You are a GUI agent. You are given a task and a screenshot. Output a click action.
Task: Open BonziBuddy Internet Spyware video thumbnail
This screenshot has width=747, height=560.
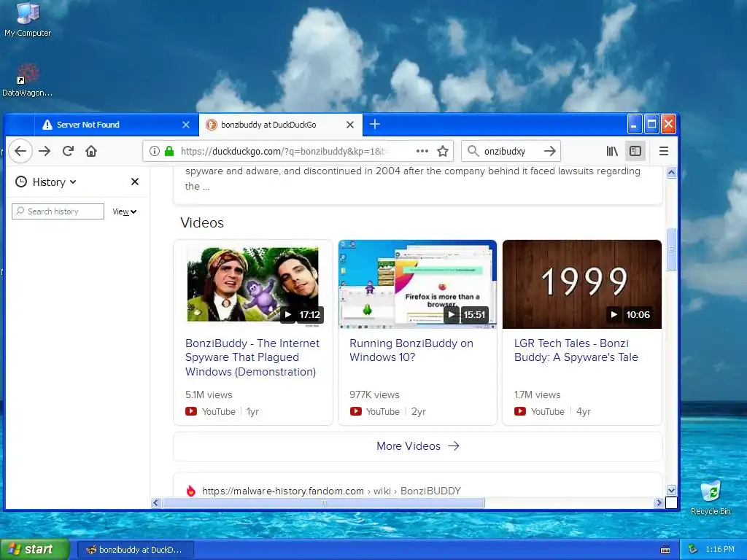pyautogui.click(x=253, y=284)
